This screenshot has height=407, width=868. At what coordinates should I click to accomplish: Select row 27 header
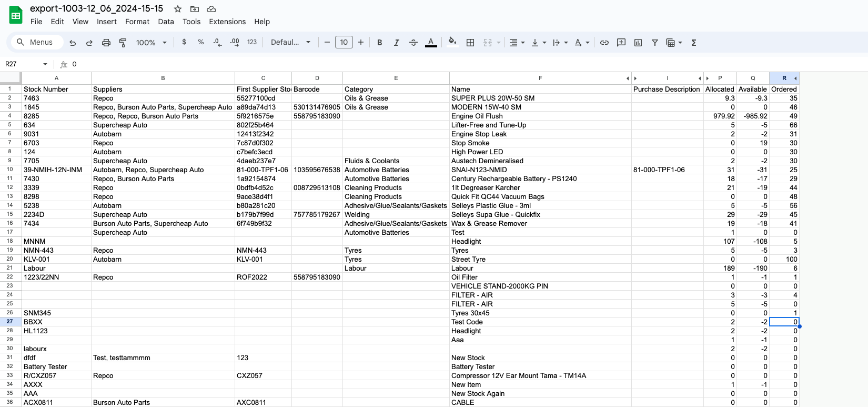(10, 322)
